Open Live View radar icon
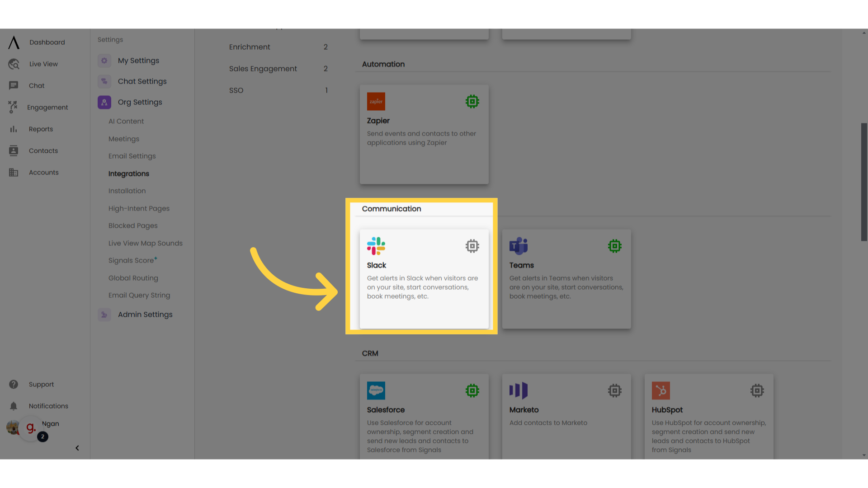Image resolution: width=868 pixels, height=488 pixels. pyautogui.click(x=14, y=64)
